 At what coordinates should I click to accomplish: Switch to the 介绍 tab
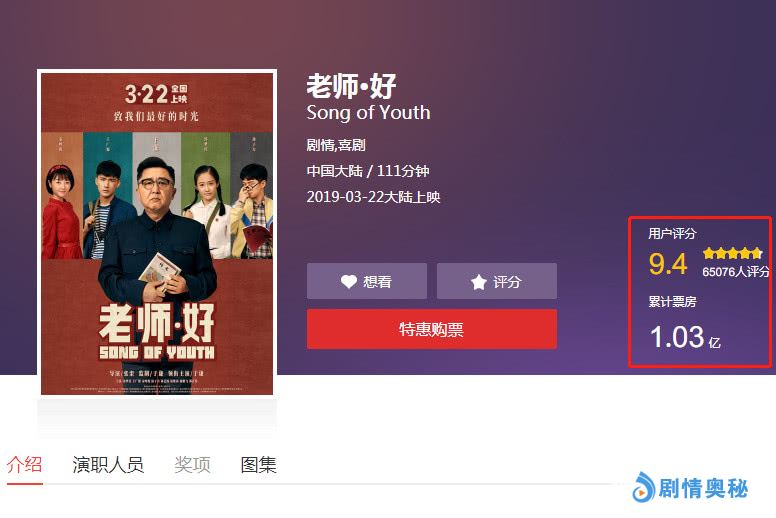pyautogui.click(x=24, y=465)
